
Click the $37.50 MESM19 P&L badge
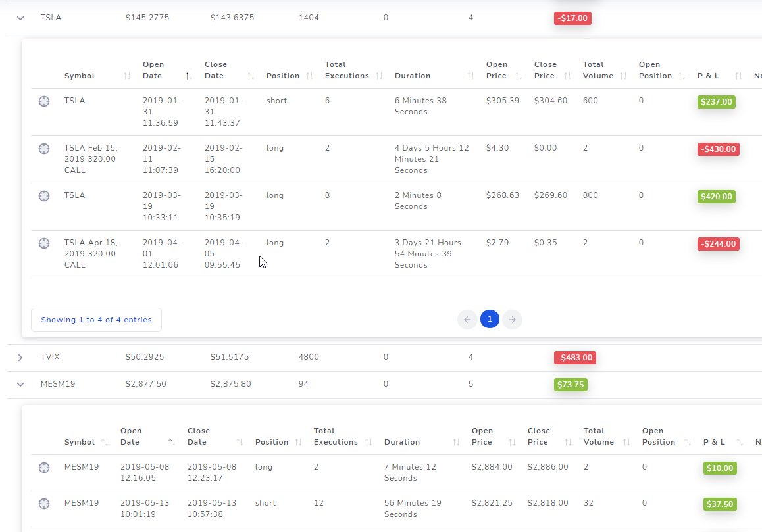click(x=720, y=504)
